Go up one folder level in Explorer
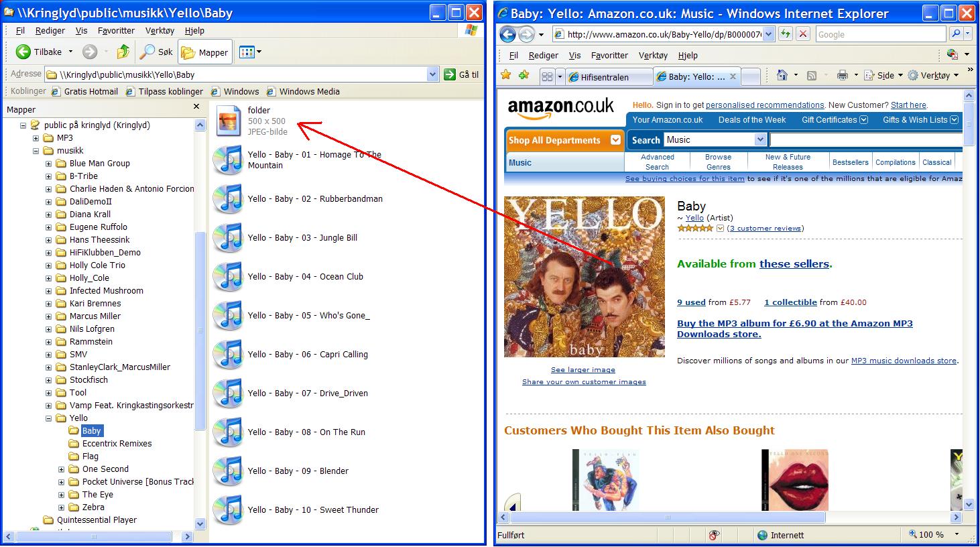 (x=123, y=52)
